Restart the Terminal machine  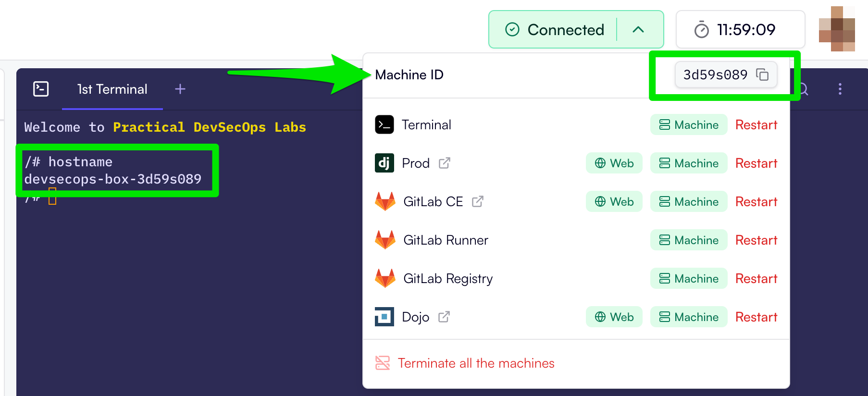[756, 125]
